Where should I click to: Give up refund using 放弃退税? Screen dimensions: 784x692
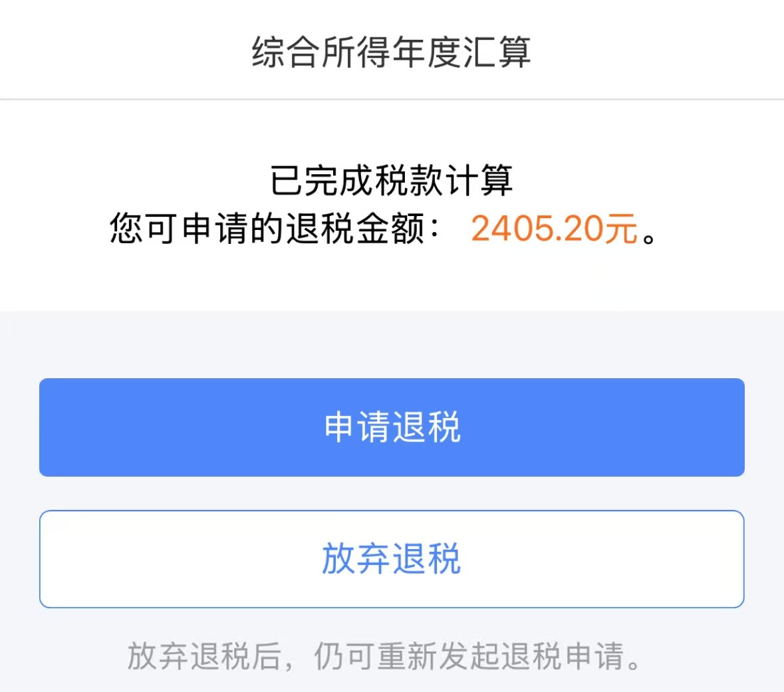[x=392, y=559]
